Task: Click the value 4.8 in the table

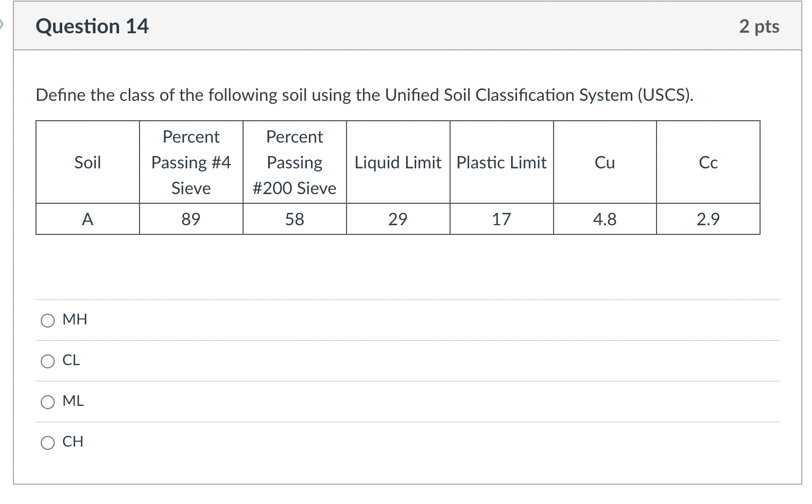Action: [x=604, y=219]
